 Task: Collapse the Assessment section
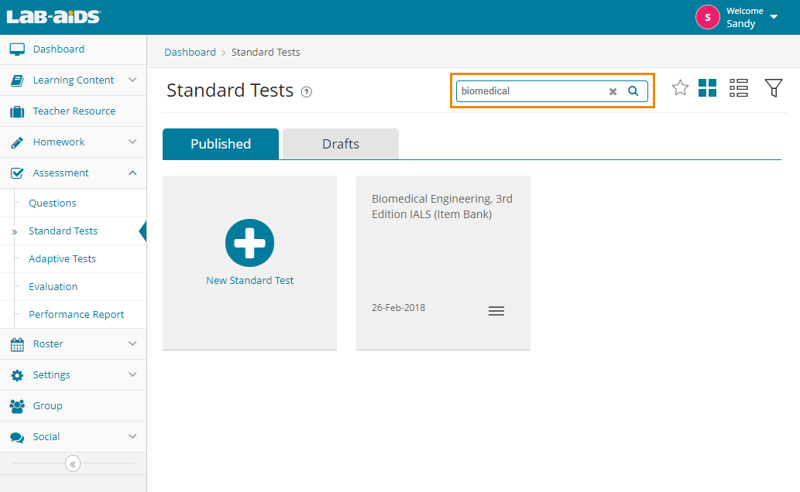(x=132, y=173)
